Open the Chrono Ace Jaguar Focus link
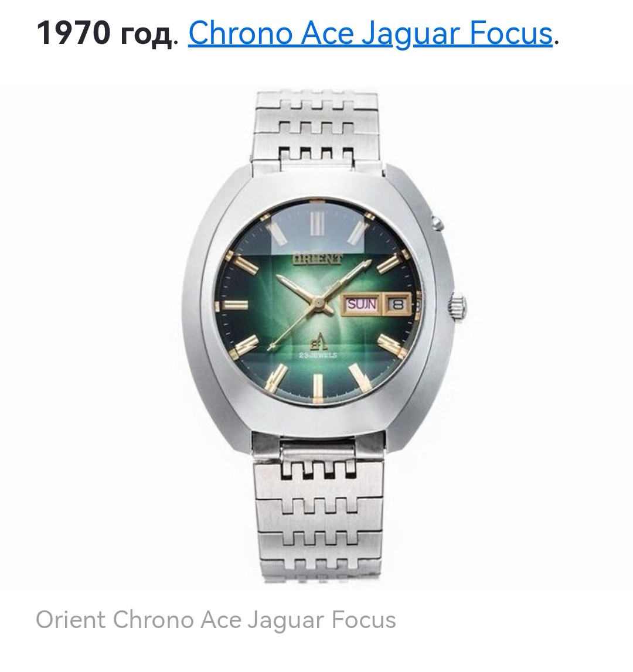The width and height of the screenshot is (633, 672). point(370,33)
